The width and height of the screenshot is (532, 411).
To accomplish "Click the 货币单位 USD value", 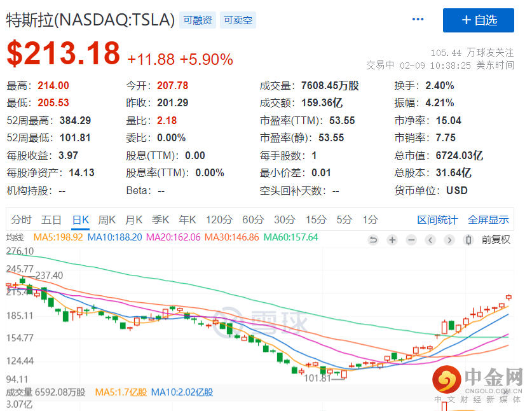I will 456,191.
